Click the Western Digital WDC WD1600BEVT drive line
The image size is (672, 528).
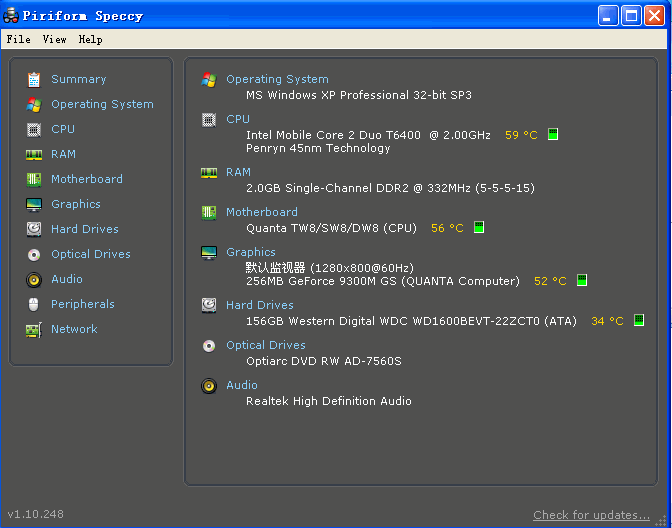pyautogui.click(x=411, y=321)
